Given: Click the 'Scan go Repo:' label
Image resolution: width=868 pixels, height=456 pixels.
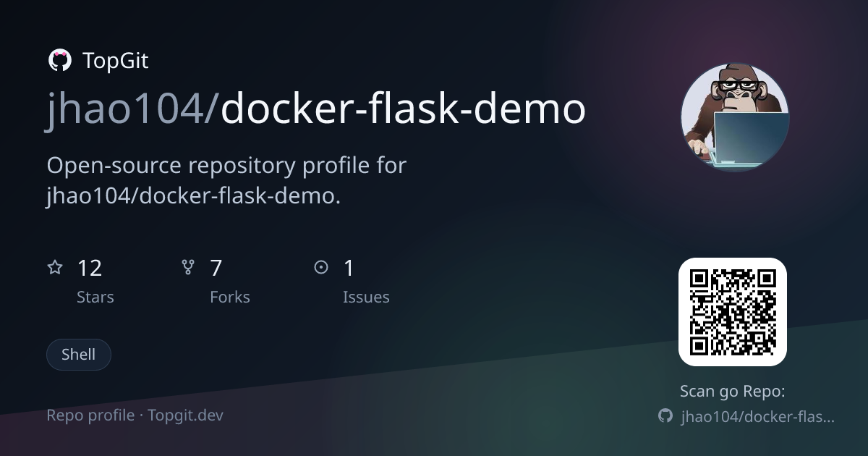Looking at the screenshot, I should [733, 392].
